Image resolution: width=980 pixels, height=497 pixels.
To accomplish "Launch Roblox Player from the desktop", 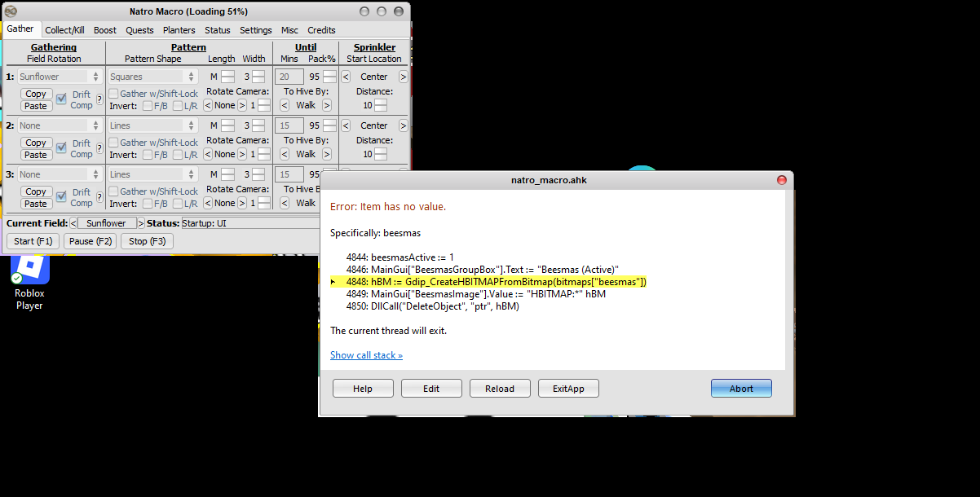I will (x=29, y=269).
